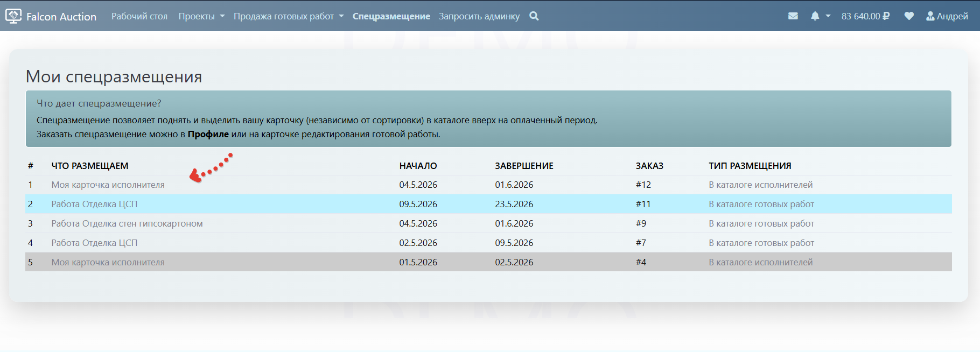The height and width of the screenshot is (352, 980).
Task: Open Моя карточка исполнителя in row 1
Action: click(108, 185)
